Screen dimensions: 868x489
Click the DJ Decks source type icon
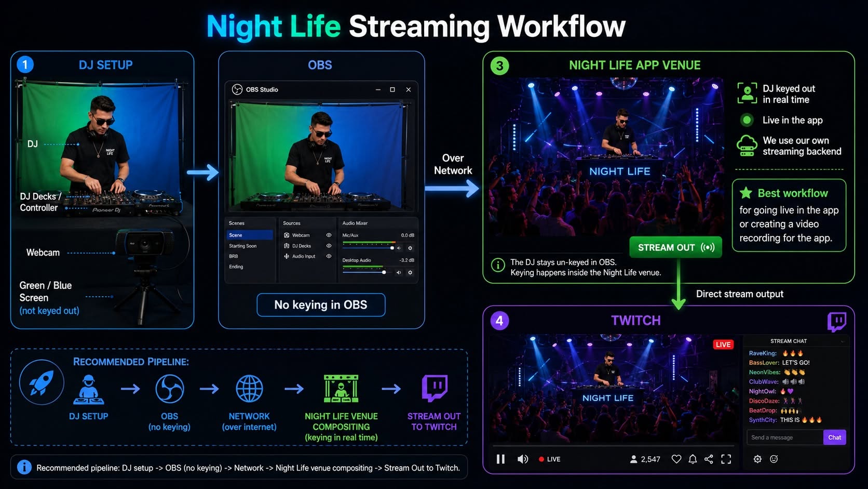pyautogui.click(x=287, y=246)
